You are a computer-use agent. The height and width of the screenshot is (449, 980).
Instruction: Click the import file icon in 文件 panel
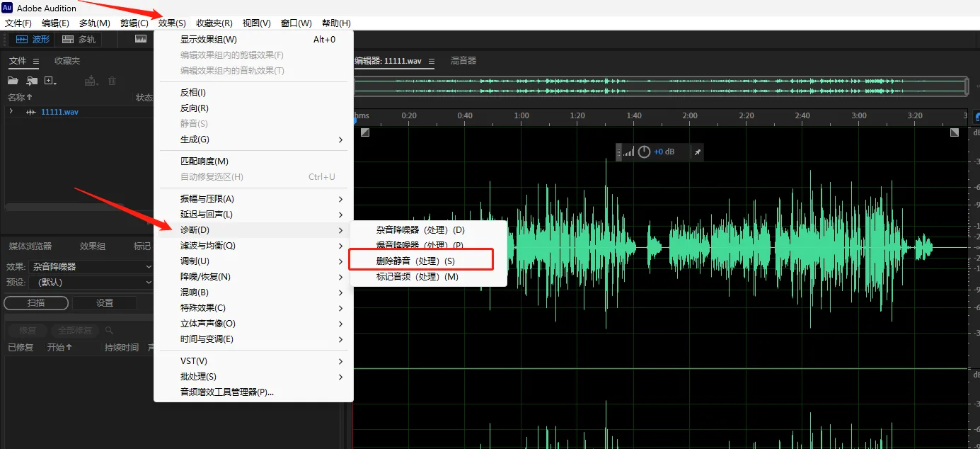(32, 81)
